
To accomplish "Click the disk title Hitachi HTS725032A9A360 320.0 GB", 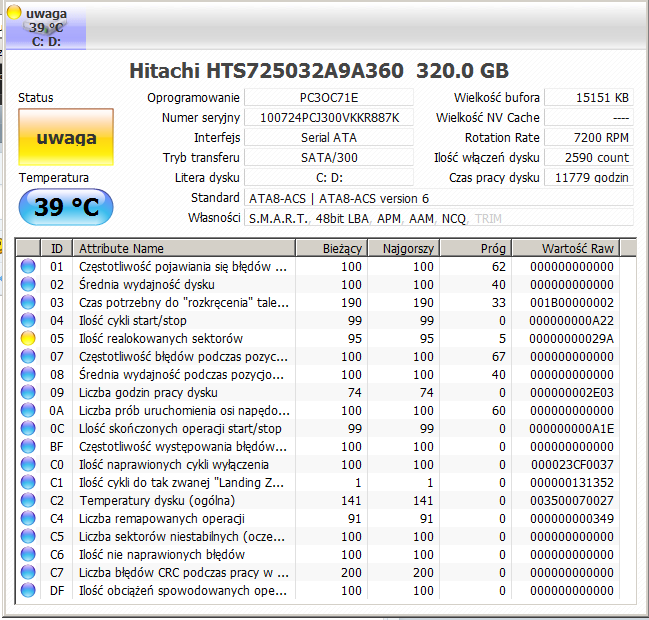I will [x=319, y=71].
